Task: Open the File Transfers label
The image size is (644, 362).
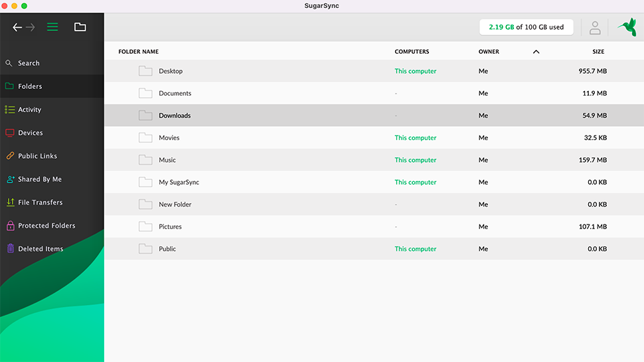Action: (x=40, y=202)
